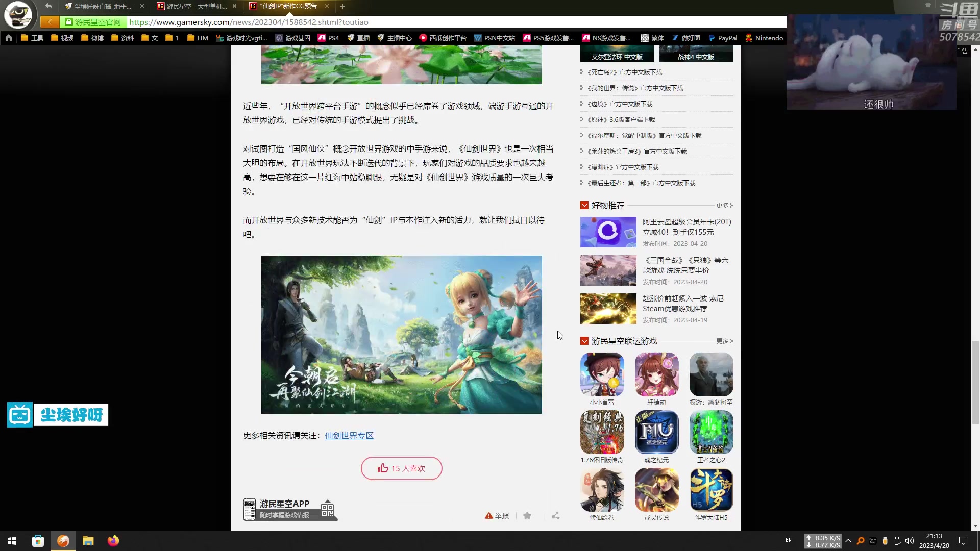
Task: Click the URL address bar
Action: (457, 22)
